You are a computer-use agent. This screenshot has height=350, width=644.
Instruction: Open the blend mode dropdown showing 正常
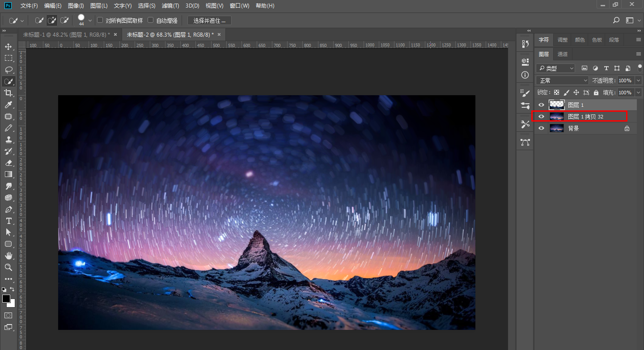[562, 80]
